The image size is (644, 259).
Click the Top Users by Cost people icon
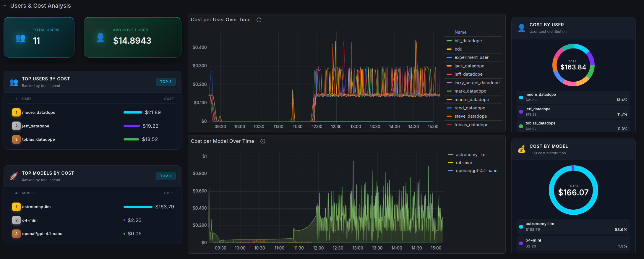[14, 82]
